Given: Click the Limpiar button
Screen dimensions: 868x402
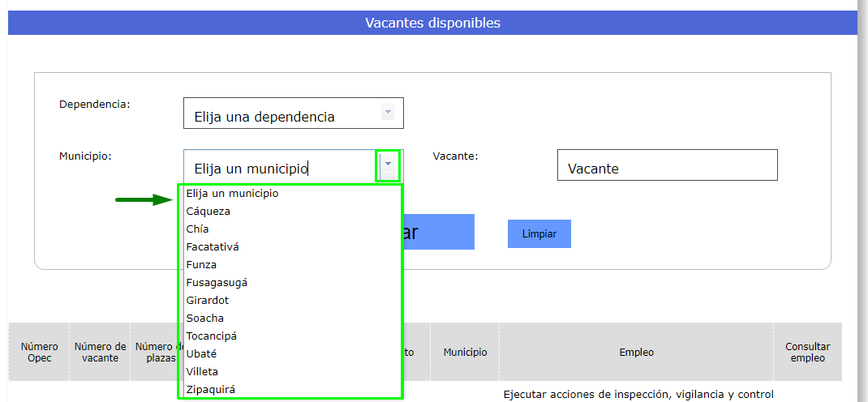Looking at the screenshot, I should click(x=539, y=233).
